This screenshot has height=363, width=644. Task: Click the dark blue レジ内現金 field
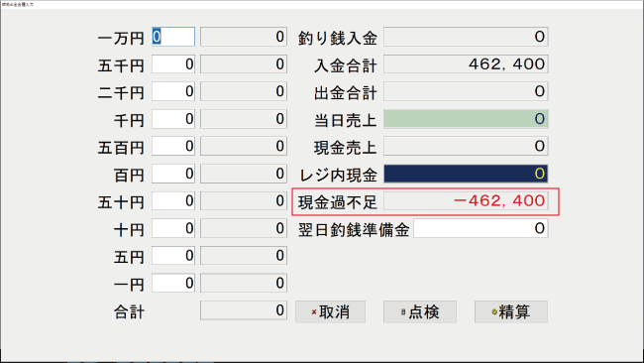point(466,174)
